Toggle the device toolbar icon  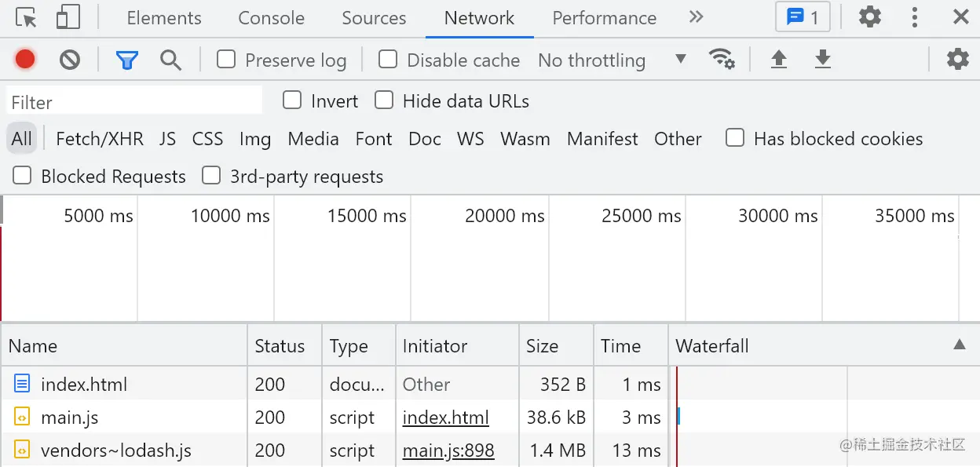[x=69, y=17]
